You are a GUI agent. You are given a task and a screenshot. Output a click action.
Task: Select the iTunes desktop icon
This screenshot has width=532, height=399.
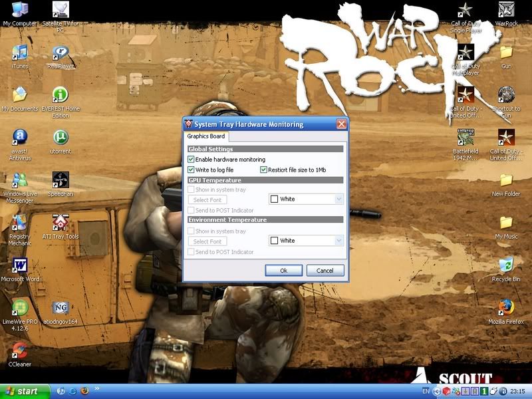pos(20,57)
